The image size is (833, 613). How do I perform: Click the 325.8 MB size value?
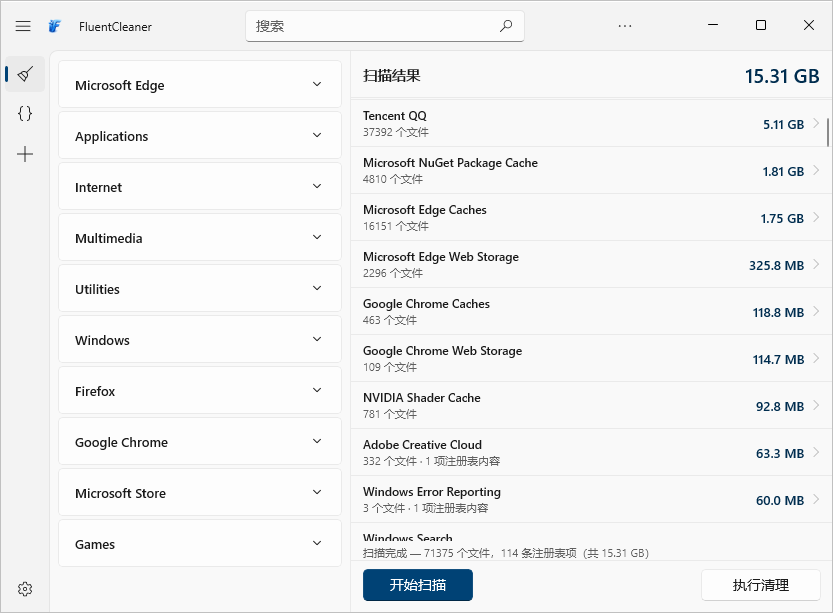point(777,266)
